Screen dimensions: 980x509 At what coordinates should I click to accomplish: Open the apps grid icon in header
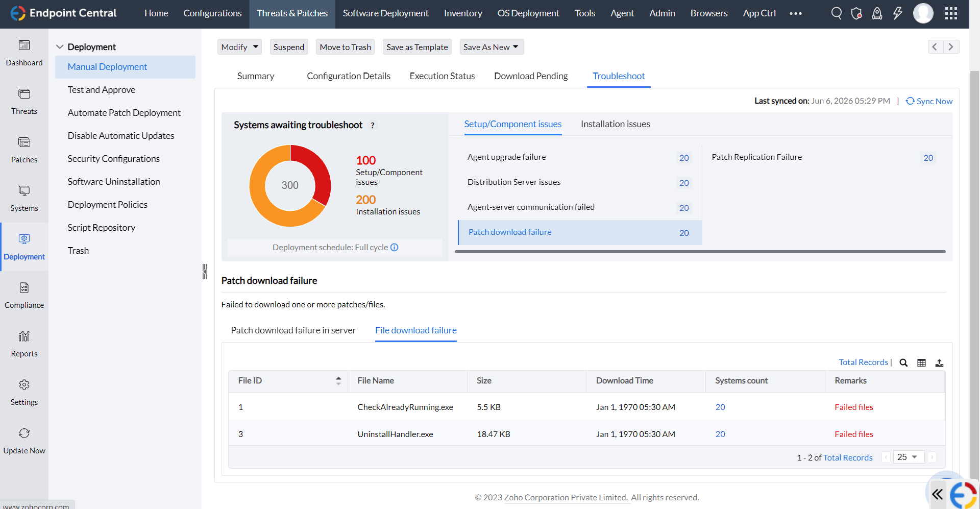point(951,13)
